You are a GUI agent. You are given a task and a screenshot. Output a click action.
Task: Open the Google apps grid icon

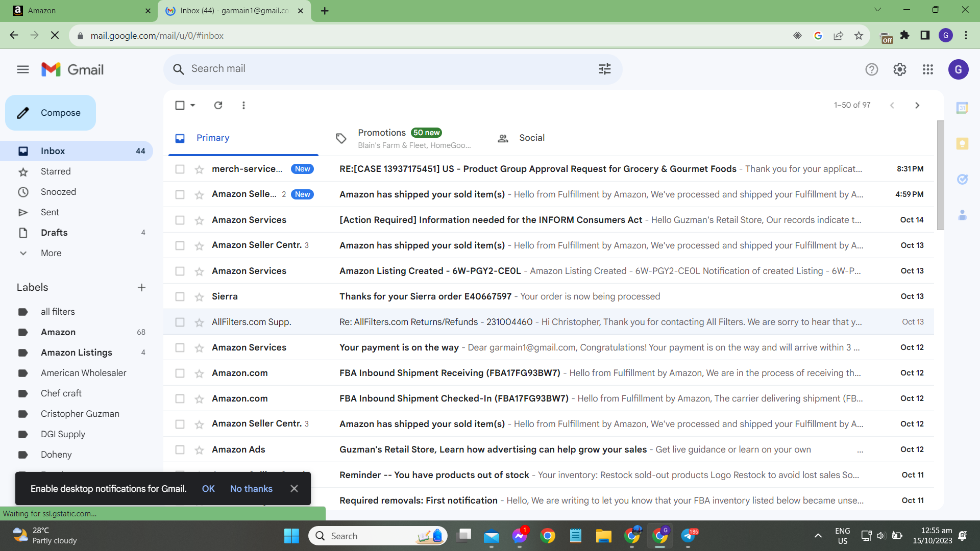coord(928,69)
